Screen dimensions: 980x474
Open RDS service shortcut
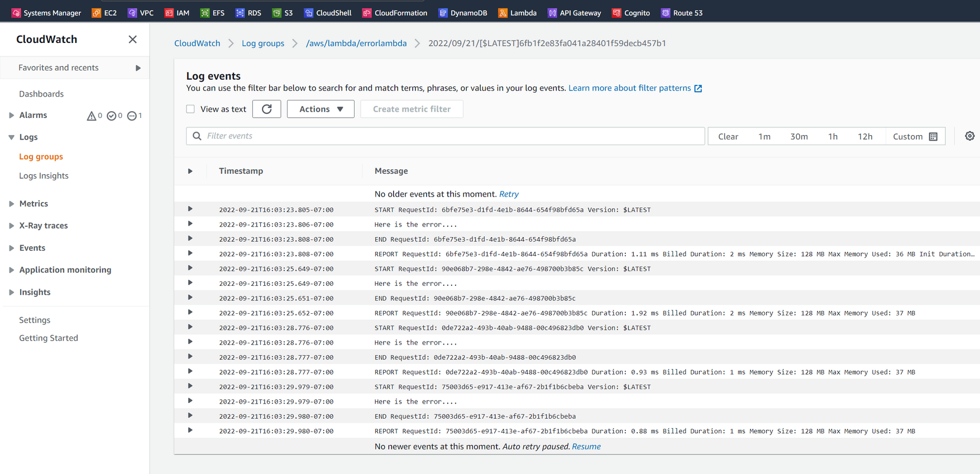click(x=248, y=13)
